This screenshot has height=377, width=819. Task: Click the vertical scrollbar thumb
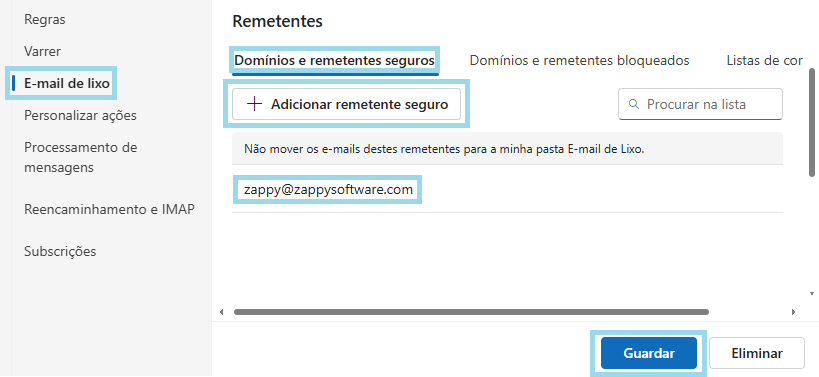pos(812,122)
